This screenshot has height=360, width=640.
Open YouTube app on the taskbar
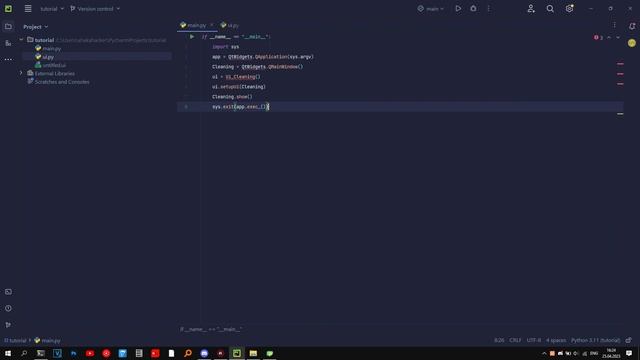coord(90,353)
